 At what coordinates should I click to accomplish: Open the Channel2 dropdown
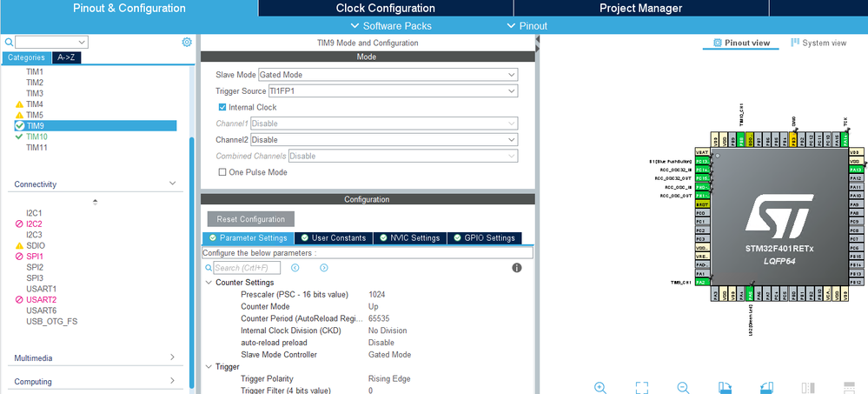coord(384,140)
